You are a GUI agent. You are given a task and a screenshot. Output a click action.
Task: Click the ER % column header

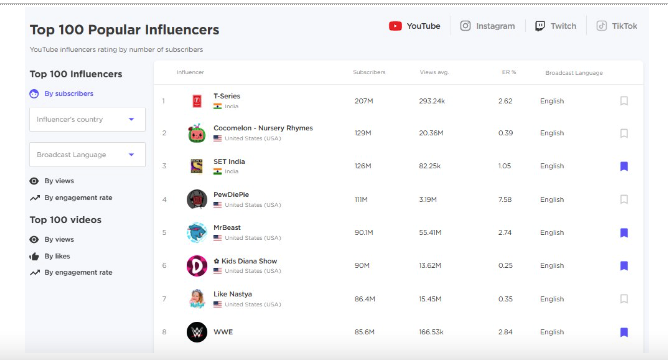point(509,72)
